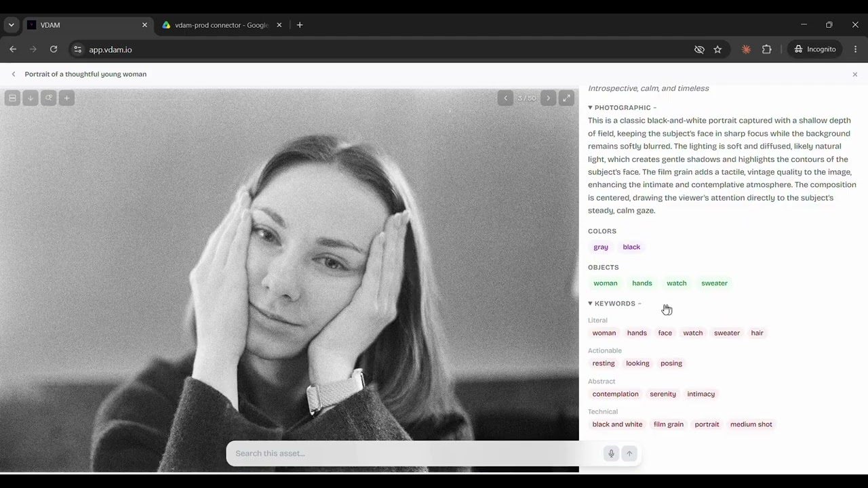Submit the search with the up arrow button
This screenshot has width=868, height=488.
(x=629, y=453)
